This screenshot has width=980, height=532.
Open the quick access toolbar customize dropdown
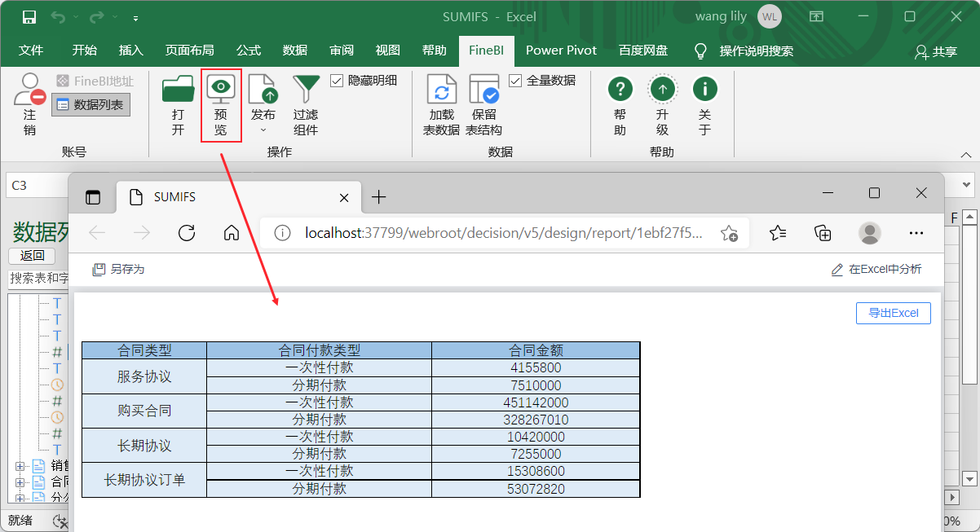coord(135,17)
